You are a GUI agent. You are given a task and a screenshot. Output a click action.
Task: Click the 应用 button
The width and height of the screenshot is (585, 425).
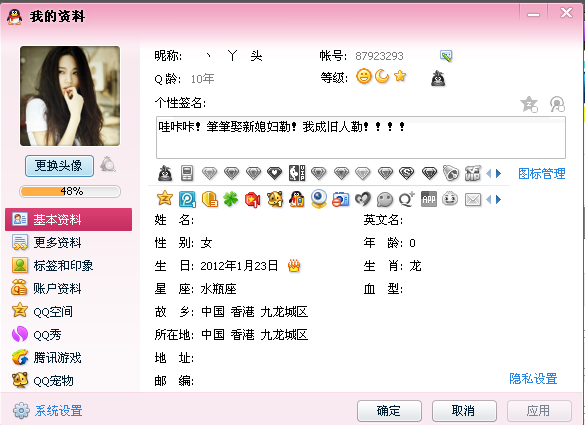(539, 411)
